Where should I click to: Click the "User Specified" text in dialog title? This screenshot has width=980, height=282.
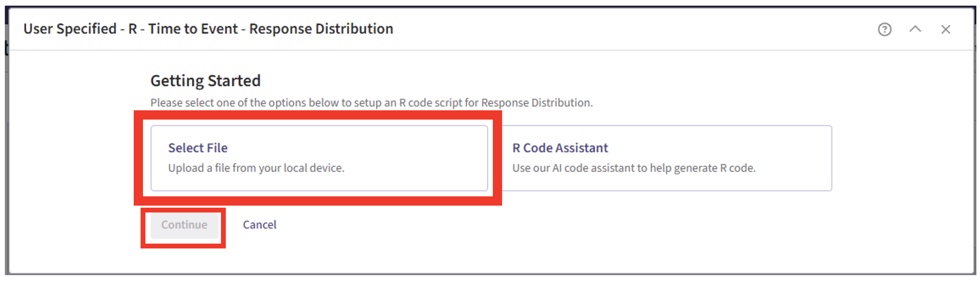[70, 29]
